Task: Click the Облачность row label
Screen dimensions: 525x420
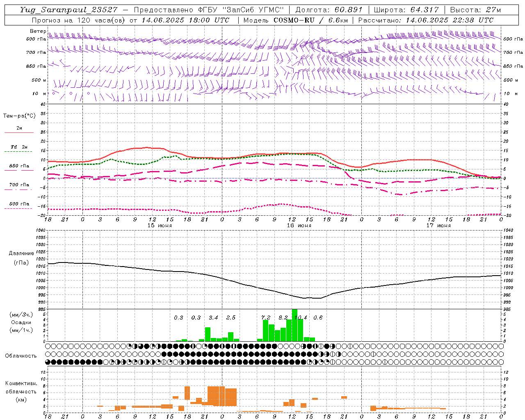Action: (21, 356)
